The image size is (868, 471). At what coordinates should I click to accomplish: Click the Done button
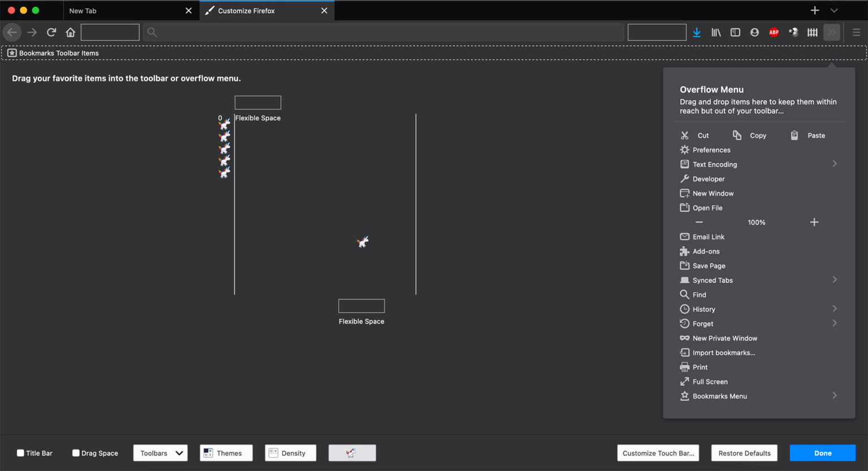coord(822,453)
